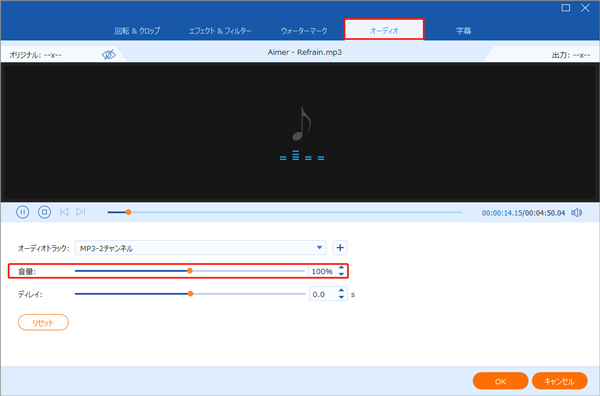Click the ディレイ slider handle
The width and height of the screenshot is (600, 396).
point(190,294)
